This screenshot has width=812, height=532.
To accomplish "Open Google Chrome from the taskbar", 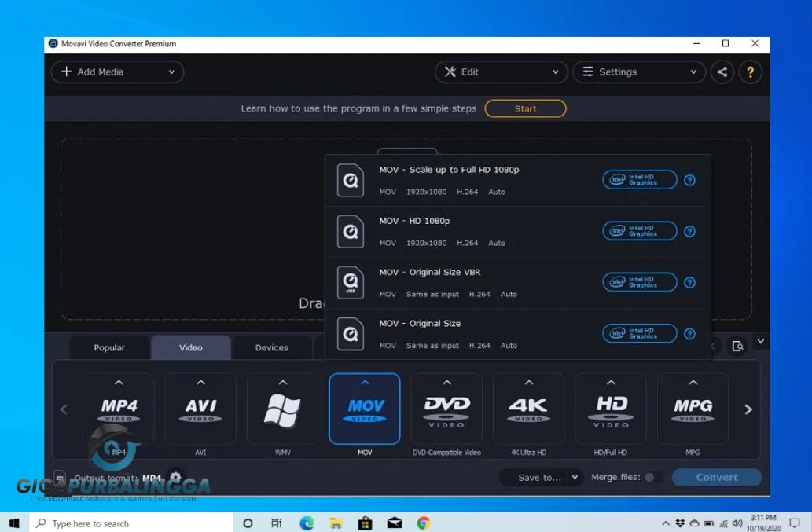I will pyautogui.click(x=424, y=523).
